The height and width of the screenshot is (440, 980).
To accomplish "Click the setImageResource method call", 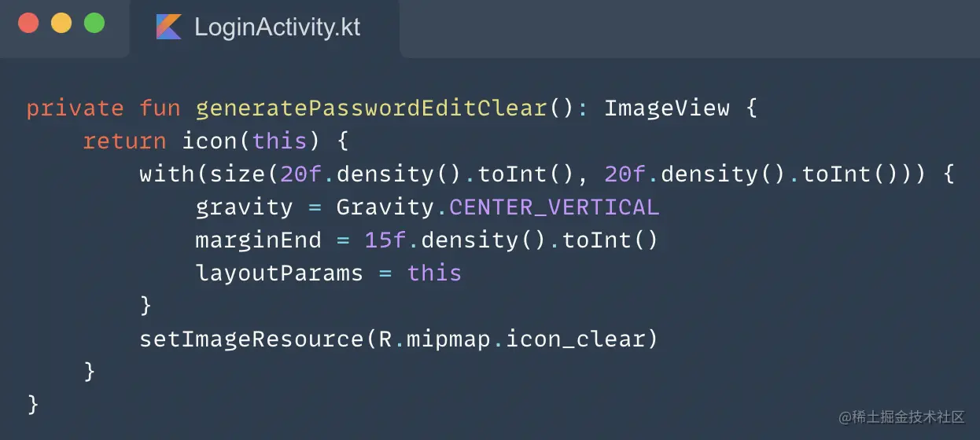I will [252, 339].
